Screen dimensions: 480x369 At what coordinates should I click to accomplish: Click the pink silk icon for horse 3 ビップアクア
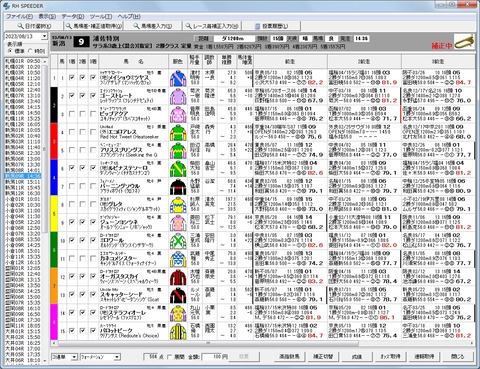pos(178,114)
